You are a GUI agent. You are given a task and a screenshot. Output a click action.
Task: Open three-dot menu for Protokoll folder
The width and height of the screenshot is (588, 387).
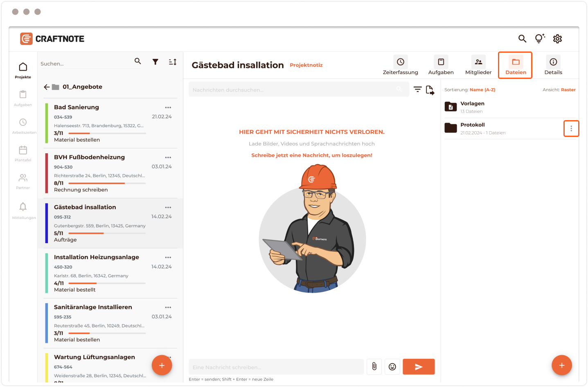[x=571, y=129]
